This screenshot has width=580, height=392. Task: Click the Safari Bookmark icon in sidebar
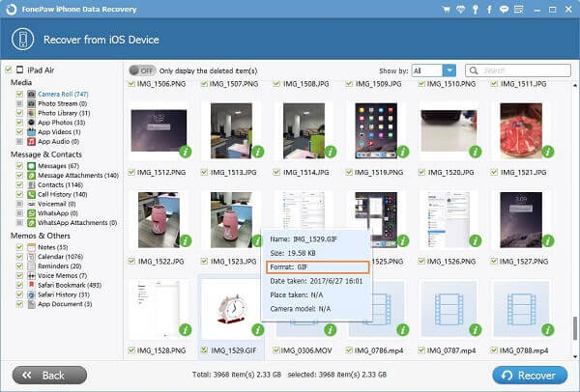point(32,285)
